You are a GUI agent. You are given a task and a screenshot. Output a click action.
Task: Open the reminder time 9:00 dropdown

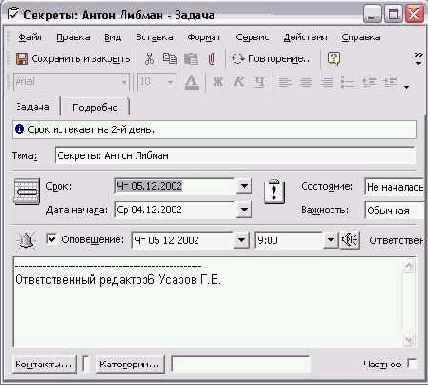click(x=330, y=240)
